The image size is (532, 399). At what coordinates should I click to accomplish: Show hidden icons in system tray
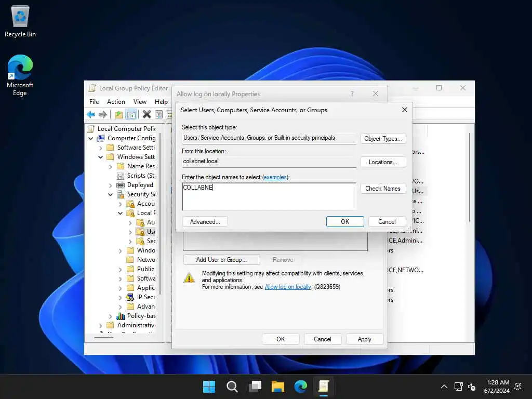click(x=444, y=387)
